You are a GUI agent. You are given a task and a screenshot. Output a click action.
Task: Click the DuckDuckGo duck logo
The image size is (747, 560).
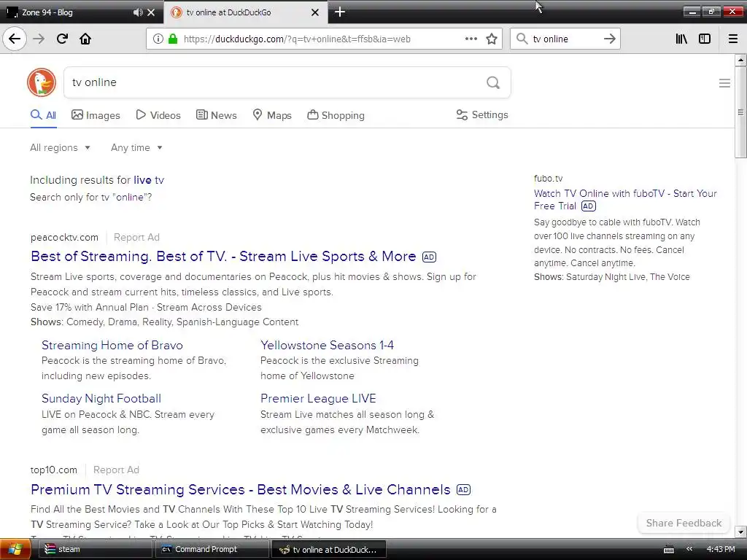(x=42, y=82)
